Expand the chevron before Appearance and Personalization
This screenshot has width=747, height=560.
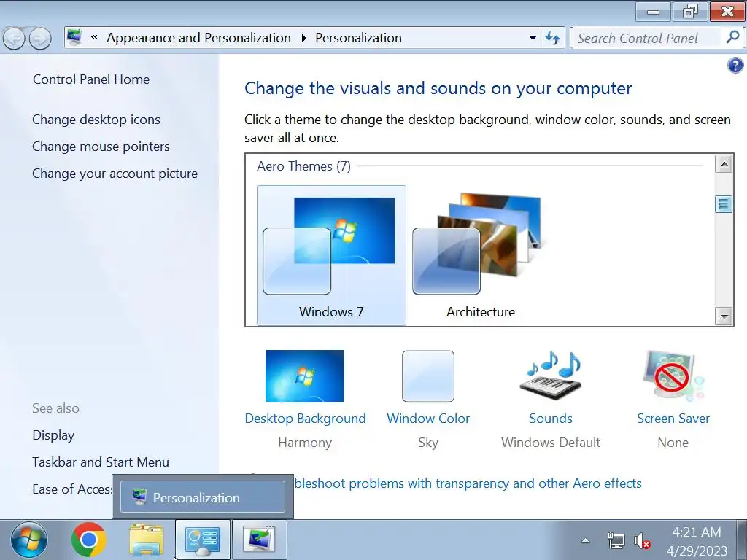pyautogui.click(x=94, y=37)
